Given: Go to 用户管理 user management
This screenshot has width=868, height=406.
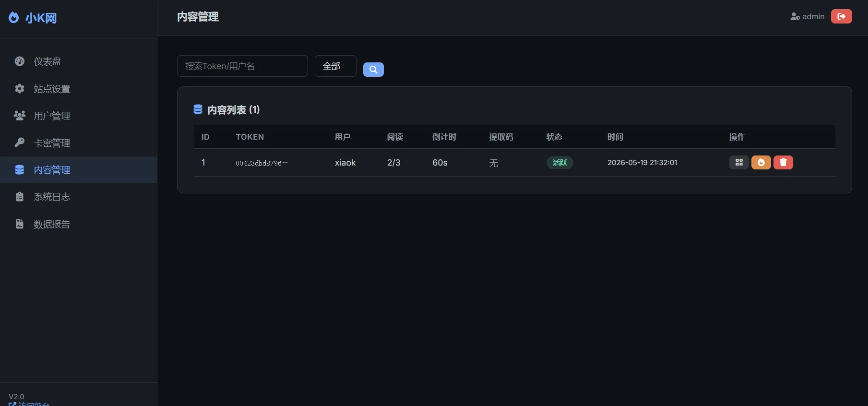Looking at the screenshot, I should [78, 116].
